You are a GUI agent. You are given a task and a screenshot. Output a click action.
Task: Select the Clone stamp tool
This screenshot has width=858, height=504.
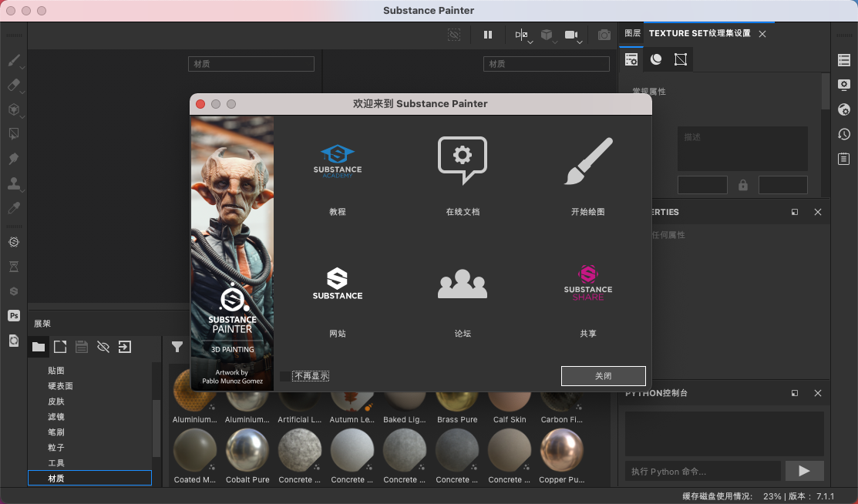14,183
